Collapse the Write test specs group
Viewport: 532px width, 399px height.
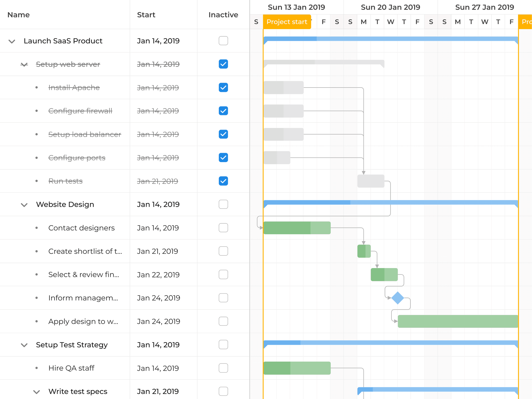tap(37, 392)
